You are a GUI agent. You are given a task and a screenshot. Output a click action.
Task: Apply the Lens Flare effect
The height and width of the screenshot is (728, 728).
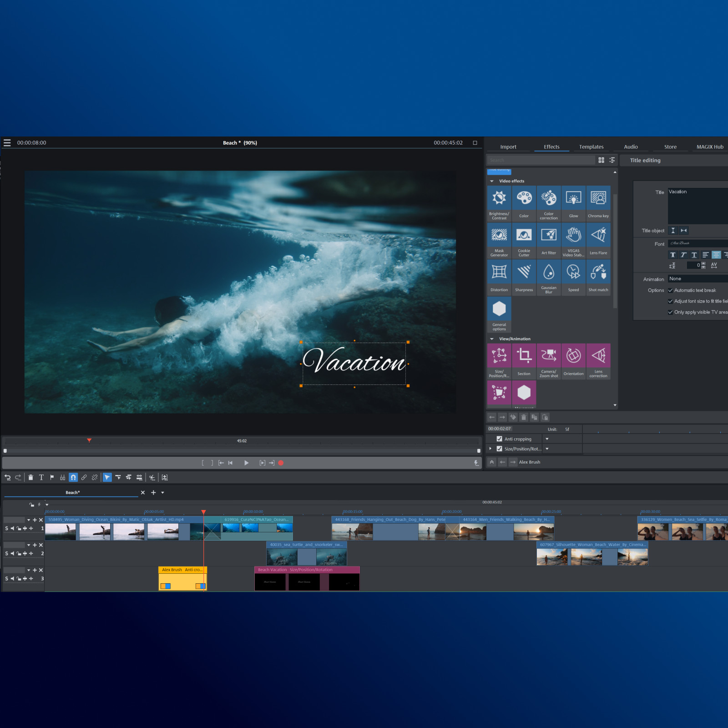(x=598, y=240)
